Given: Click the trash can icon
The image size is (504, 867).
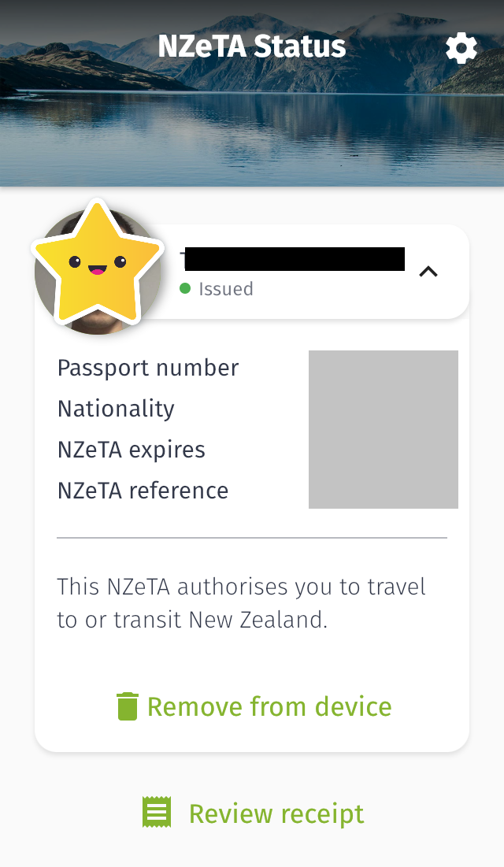Looking at the screenshot, I should 127,706.
